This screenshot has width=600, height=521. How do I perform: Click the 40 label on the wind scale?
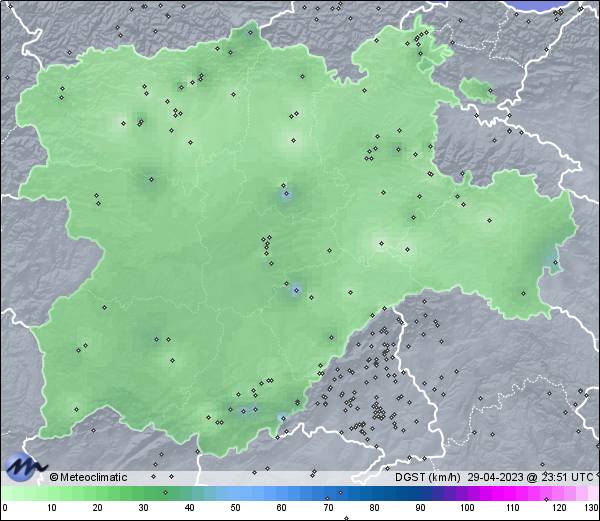click(x=190, y=508)
